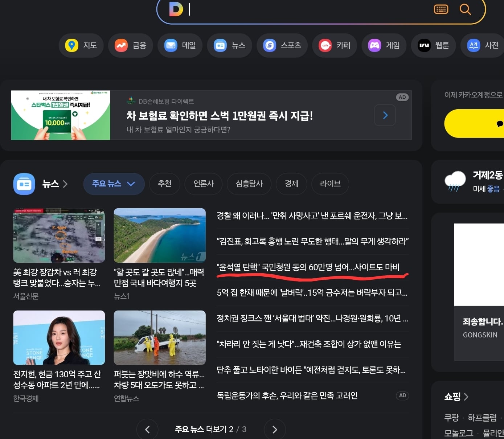Image resolution: width=504 pixels, height=439 pixels.
Task: Open the 쿠팡 shopping link
Action: [x=452, y=418]
